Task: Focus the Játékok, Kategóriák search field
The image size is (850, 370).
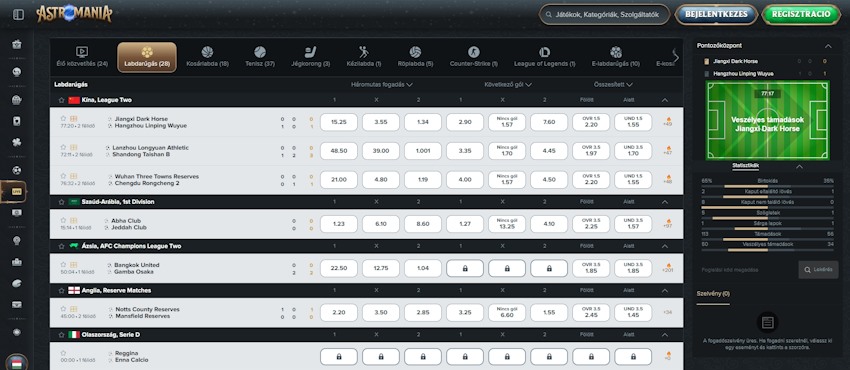Action: (x=604, y=15)
